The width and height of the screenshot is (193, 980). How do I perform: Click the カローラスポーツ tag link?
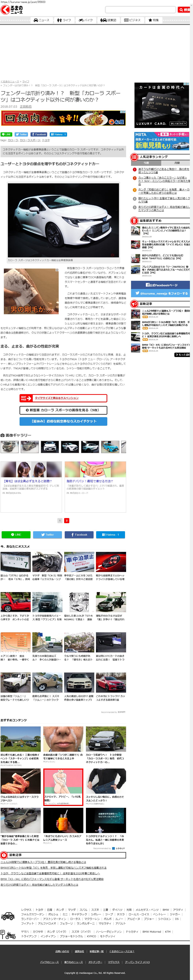pyautogui.click(x=30, y=140)
